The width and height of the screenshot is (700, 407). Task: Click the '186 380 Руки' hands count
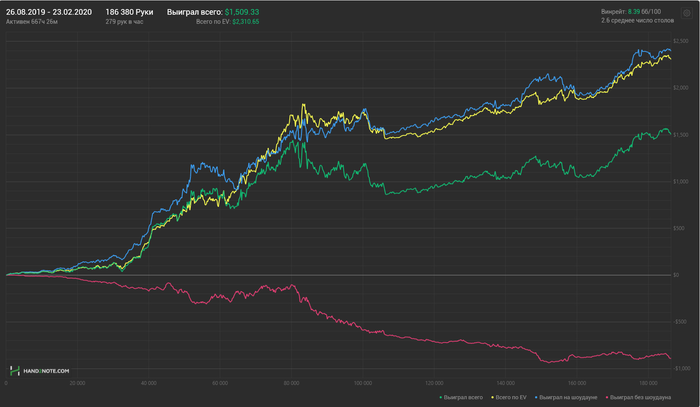click(129, 12)
